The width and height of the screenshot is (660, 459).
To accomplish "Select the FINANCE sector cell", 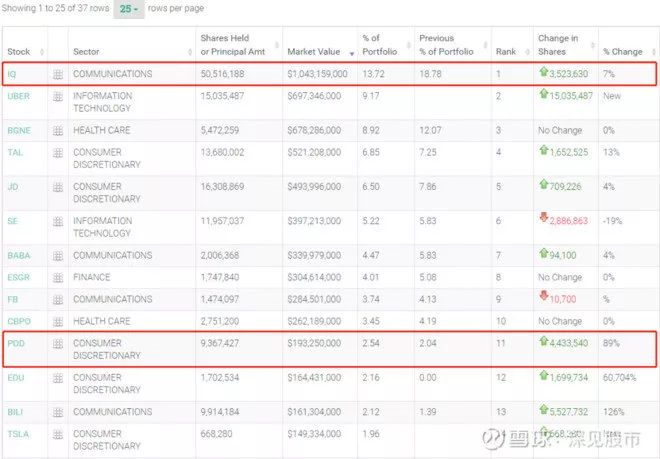I will (x=91, y=278).
